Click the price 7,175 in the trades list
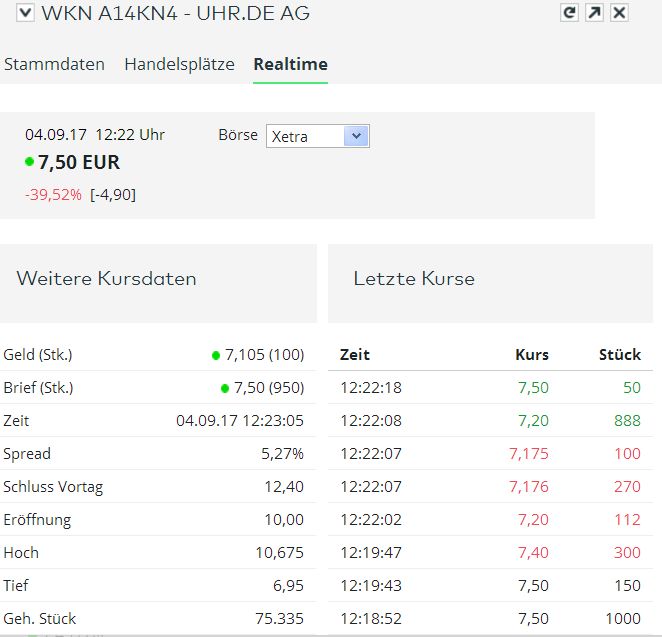Viewport: 662px width, 637px height. [x=529, y=453]
